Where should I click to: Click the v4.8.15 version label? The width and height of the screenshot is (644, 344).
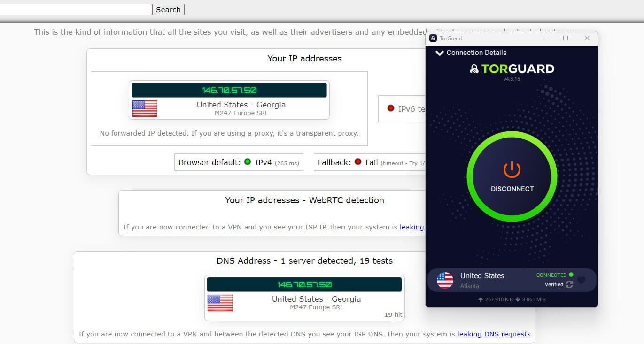tap(512, 79)
